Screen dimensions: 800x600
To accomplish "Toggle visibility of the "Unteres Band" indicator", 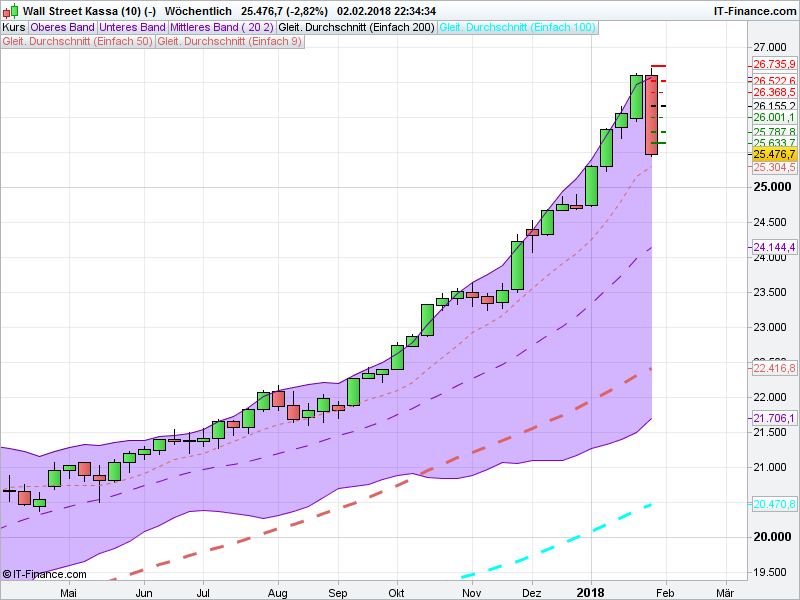I will (132, 28).
